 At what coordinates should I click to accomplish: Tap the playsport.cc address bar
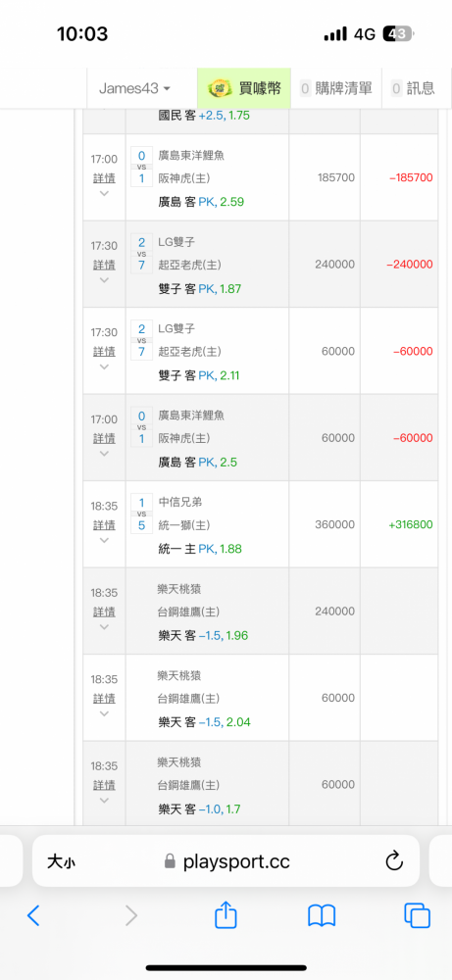226,861
